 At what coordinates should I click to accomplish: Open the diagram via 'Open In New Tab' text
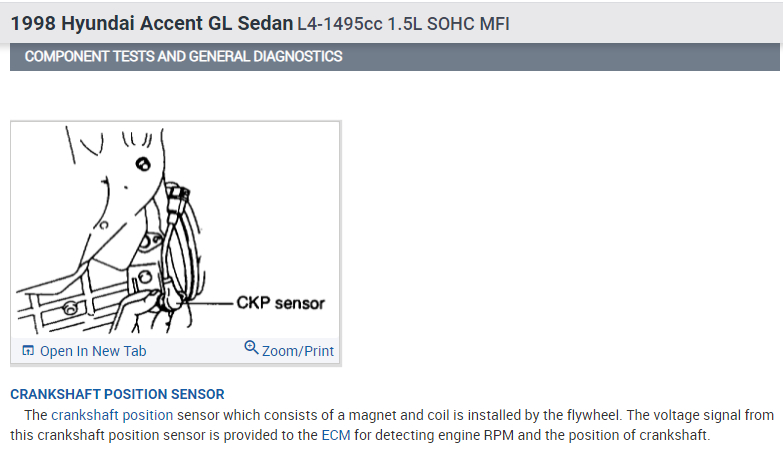92,351
